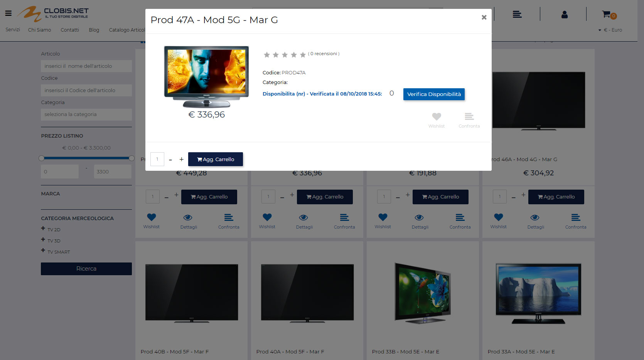Click the product code input field
644x360 pixels.
(x=86, y=90)
